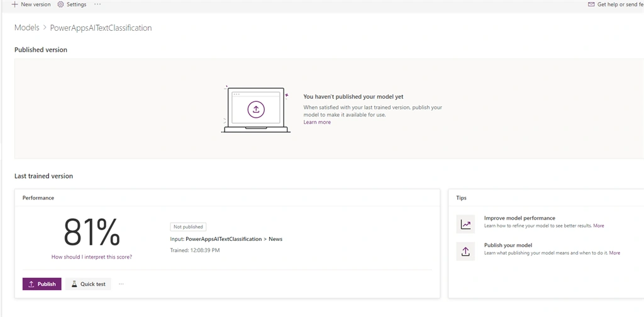This screenshot has width=644, height=317.
Task: Click You haven't published your model yet
Action: click(x=353, y=97)
